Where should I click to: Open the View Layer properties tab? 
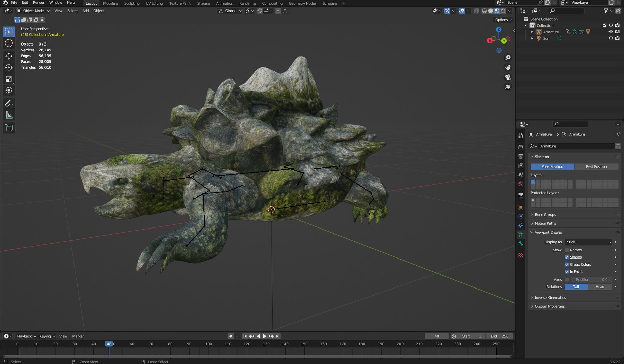(521, 165)
